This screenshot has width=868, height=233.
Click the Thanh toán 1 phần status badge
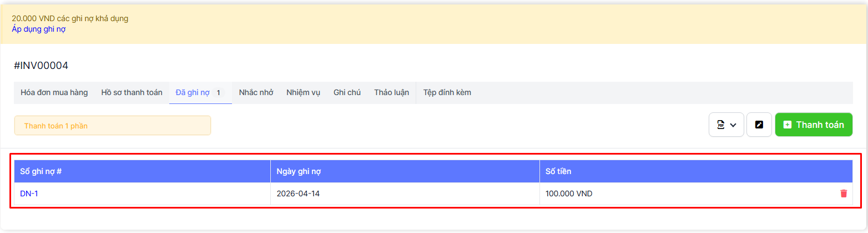click(56, 126)
